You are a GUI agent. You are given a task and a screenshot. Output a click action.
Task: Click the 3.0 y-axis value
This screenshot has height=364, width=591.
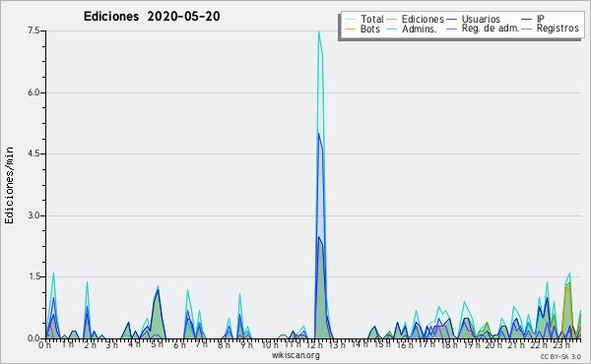[x=33, y=215]
